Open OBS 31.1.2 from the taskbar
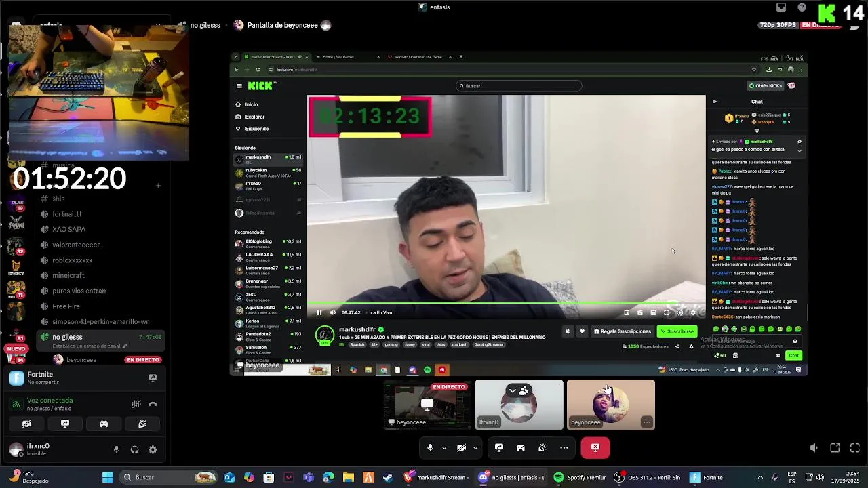This screenshot has width=868, height=488. pos(648,477)
